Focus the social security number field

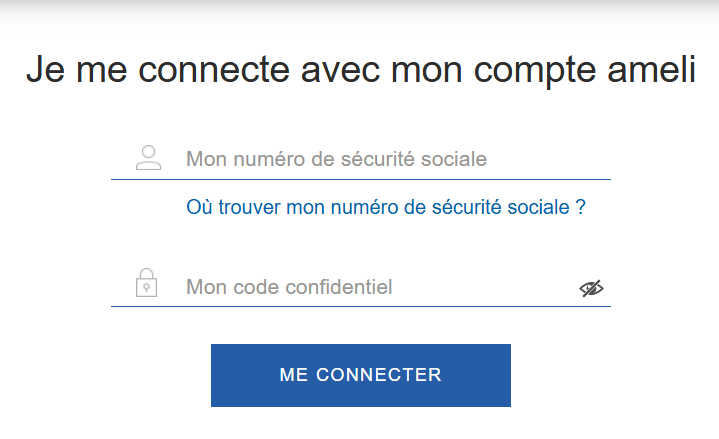coord(360,159)
